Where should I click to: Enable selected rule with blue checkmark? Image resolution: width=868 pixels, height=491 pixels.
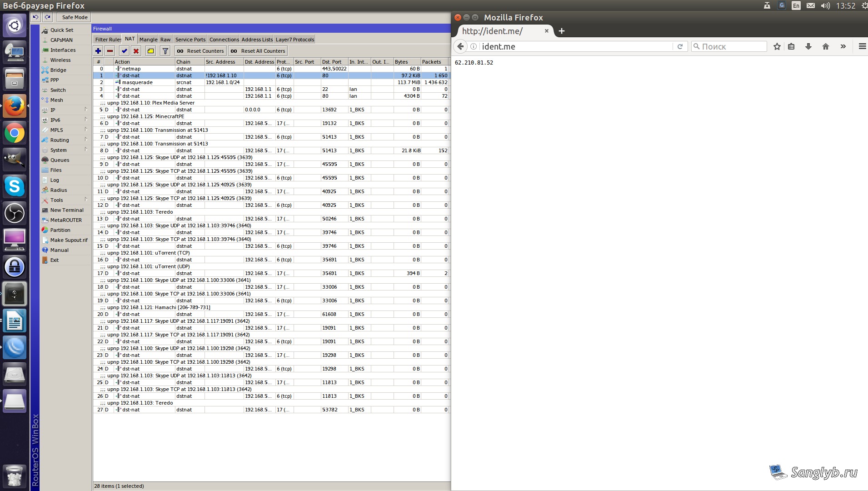[x=124, y=51]
